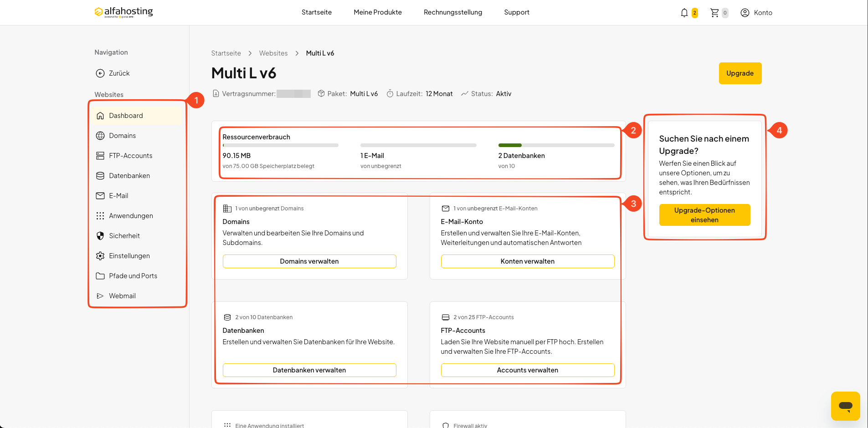Open the Support menu

point(517,12)
